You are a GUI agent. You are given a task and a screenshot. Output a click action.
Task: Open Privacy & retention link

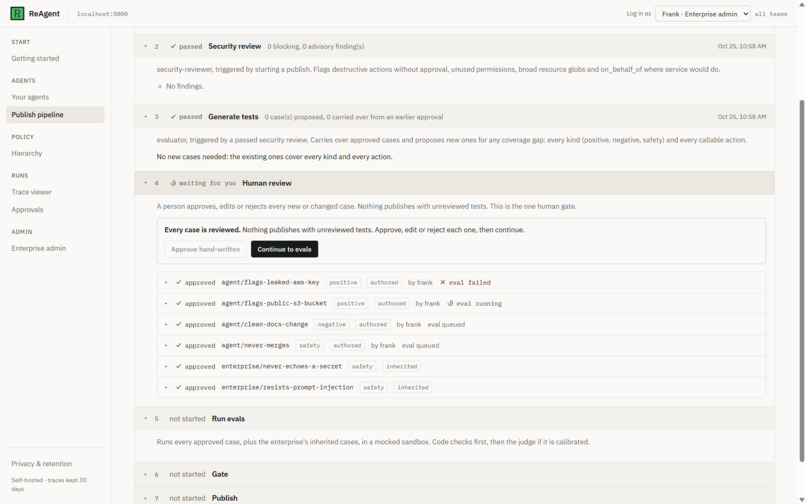point(42,464)
